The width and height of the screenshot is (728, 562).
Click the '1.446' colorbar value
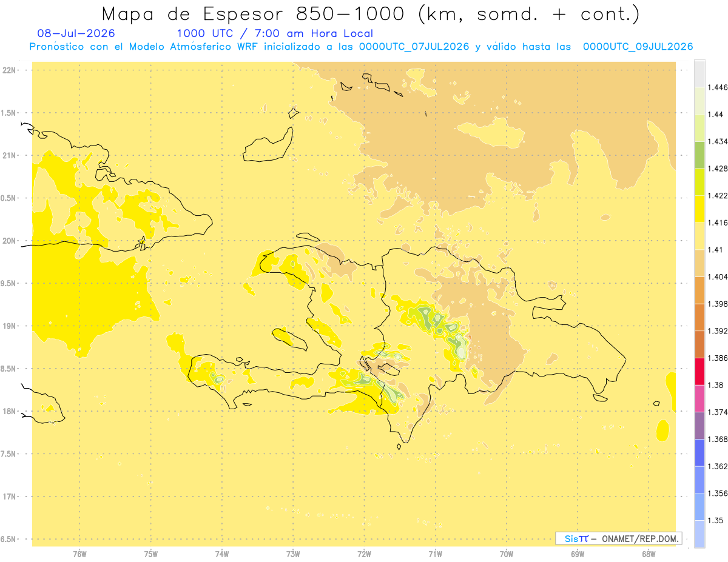(718, 87)
